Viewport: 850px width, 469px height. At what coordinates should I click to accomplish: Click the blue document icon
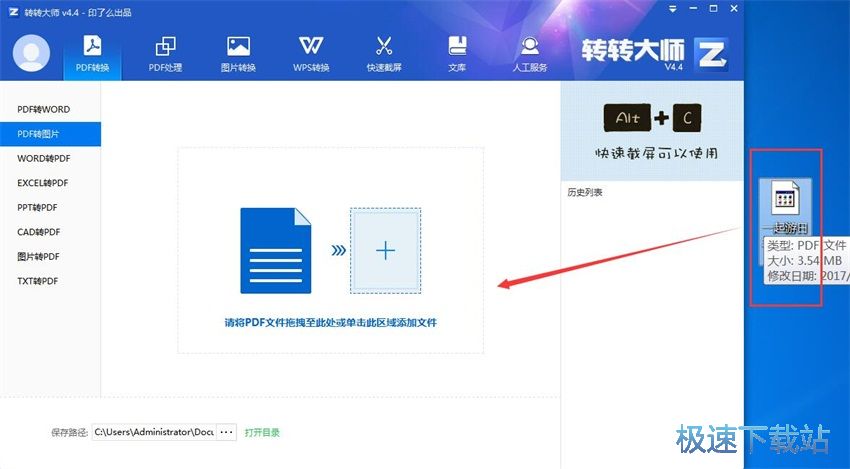point(276,250)
